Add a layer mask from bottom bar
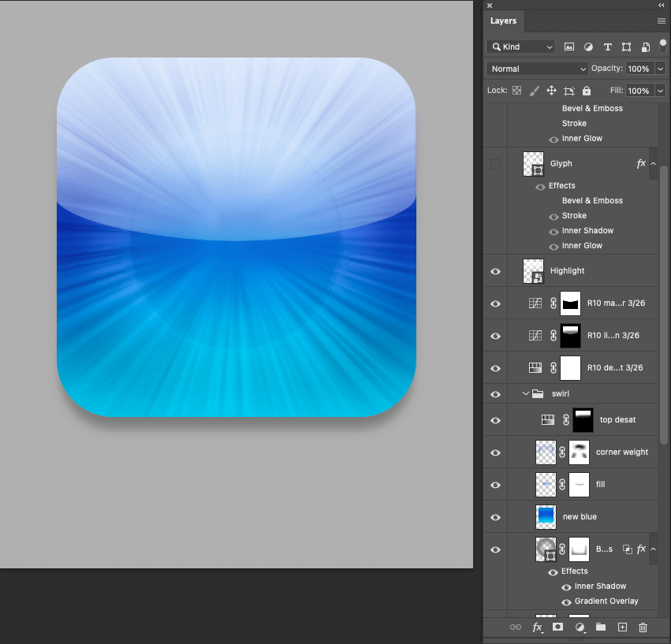The height and width of the screenshot is (644, 671). tap(557, 627)
